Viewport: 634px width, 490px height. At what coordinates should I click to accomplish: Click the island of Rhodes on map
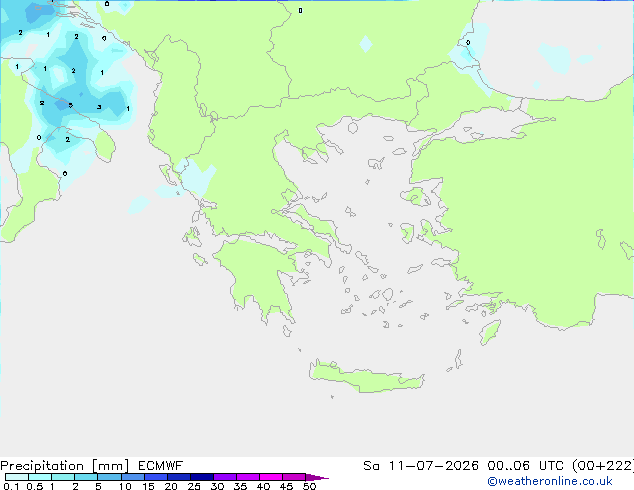point(490,332)
